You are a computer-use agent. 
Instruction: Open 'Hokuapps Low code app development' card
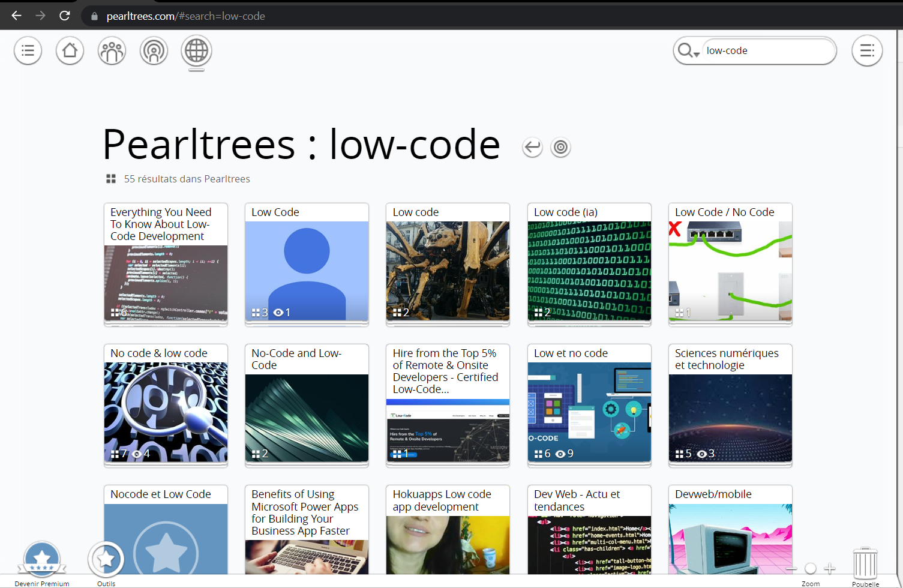click(x=448, y=529)
